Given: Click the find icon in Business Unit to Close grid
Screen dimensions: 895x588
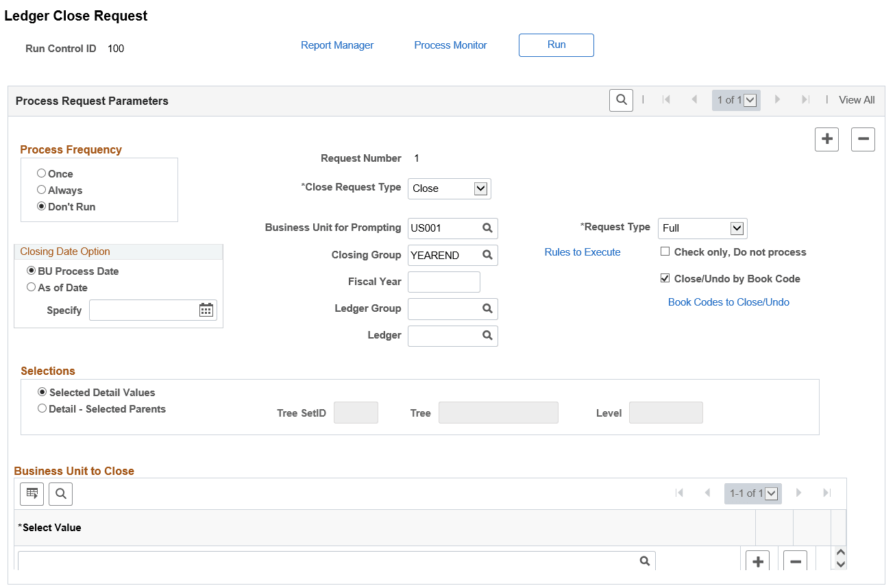Looking at the screenshot, I should coord(60,493).
